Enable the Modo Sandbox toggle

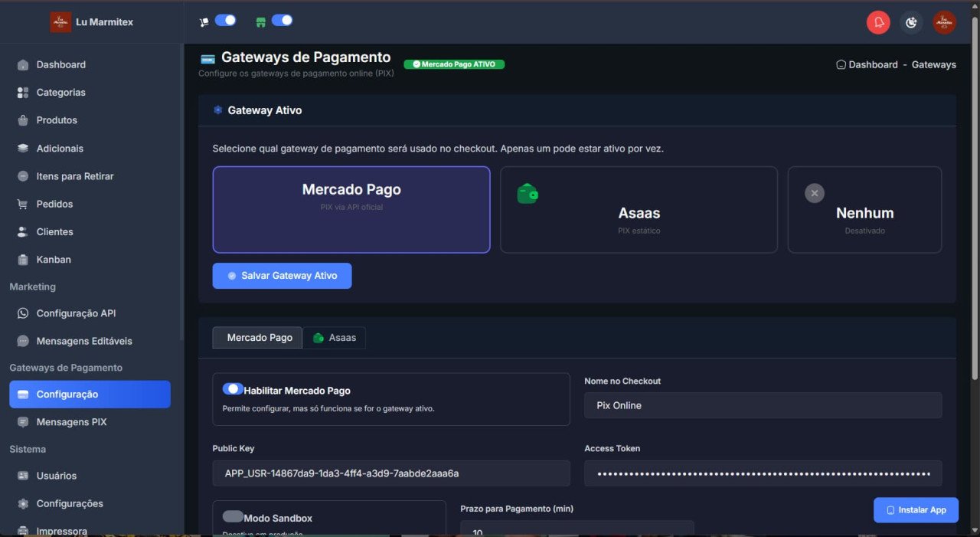coord(233,516)
